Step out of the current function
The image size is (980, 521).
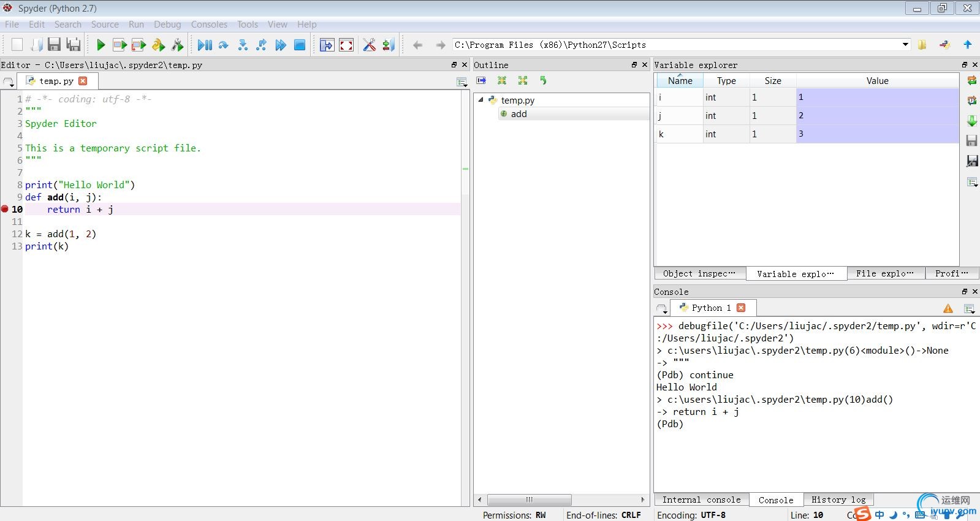point(262,45)
